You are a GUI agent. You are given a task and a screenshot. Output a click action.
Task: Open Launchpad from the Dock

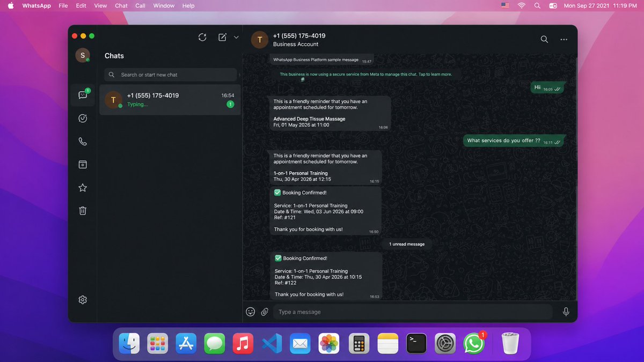(158, 343)
